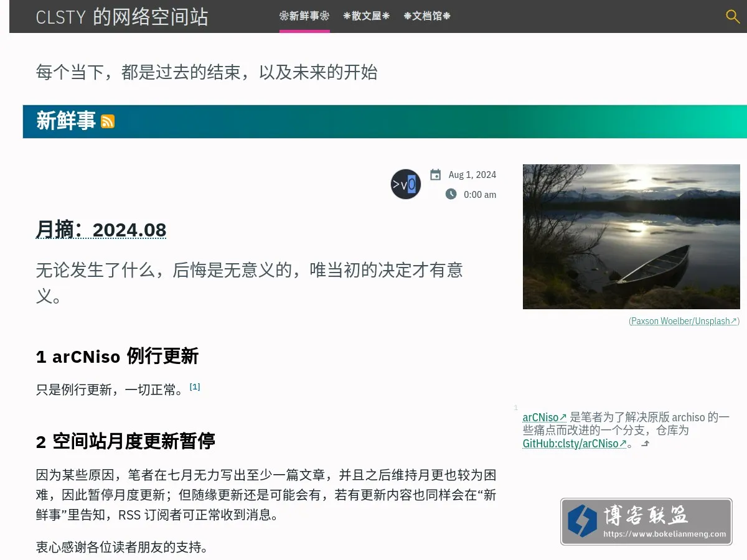Click the calendar icon beside Aug 1, 2024
The height and width of the screenshot is (560, 747).
(436, 175)
